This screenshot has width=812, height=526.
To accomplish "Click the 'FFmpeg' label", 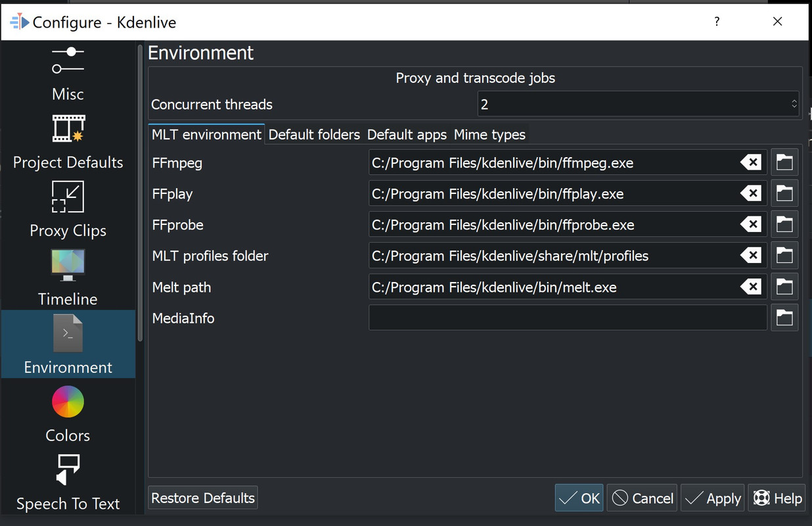I will (x=177, y=163).
